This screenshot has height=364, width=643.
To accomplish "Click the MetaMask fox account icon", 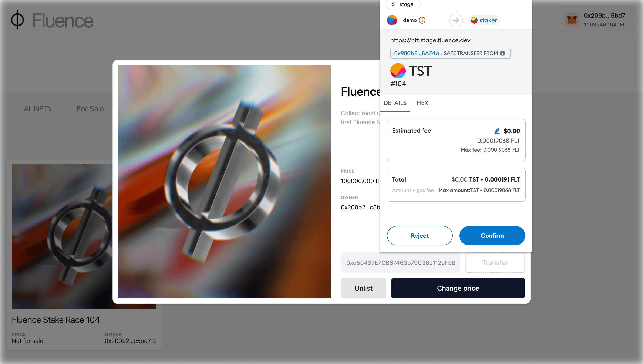I will [x=572, y=20].
